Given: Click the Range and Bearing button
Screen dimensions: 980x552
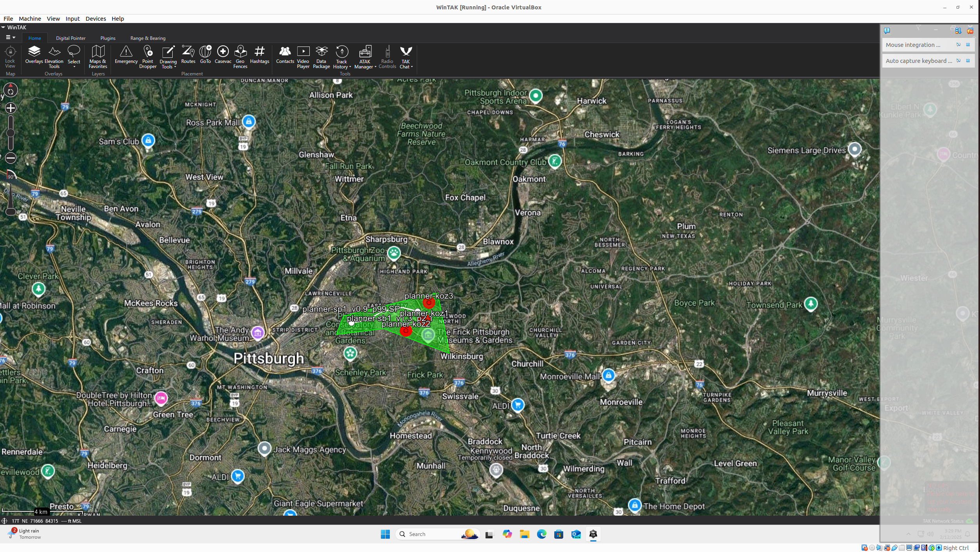Looking at the screenshot, I should (x=147, y=38).
